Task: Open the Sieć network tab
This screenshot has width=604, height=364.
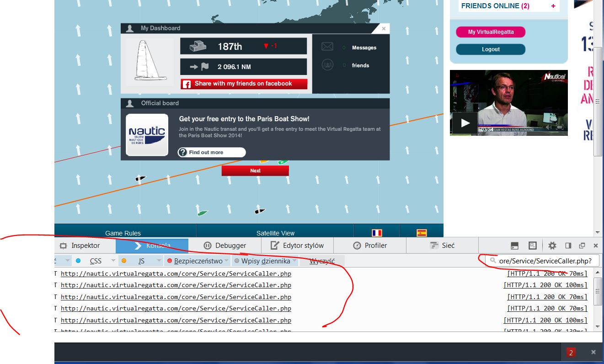Action: (442, 246)
